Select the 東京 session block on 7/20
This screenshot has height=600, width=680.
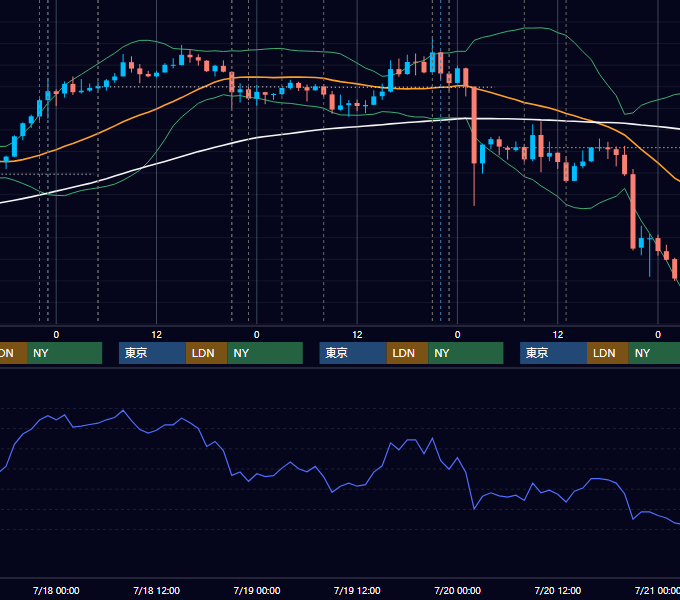click(553, 353)
